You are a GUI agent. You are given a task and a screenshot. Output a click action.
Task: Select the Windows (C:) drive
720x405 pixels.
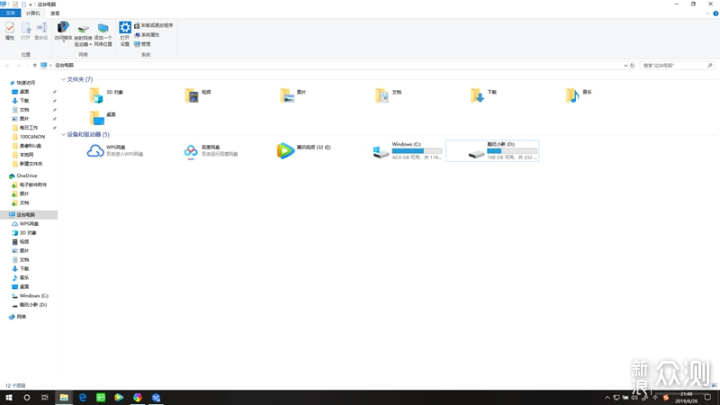382,151
